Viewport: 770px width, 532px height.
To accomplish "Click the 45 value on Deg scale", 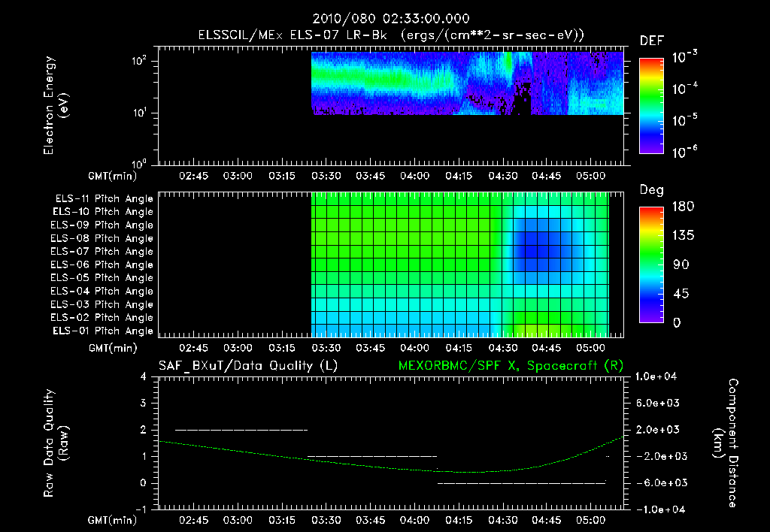I will (681, 294).
